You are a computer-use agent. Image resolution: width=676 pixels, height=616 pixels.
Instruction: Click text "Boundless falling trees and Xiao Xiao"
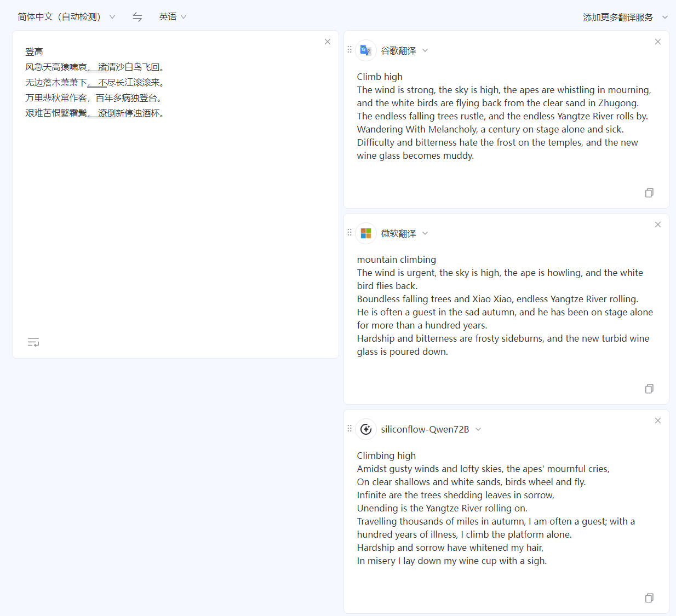(436, 299)
